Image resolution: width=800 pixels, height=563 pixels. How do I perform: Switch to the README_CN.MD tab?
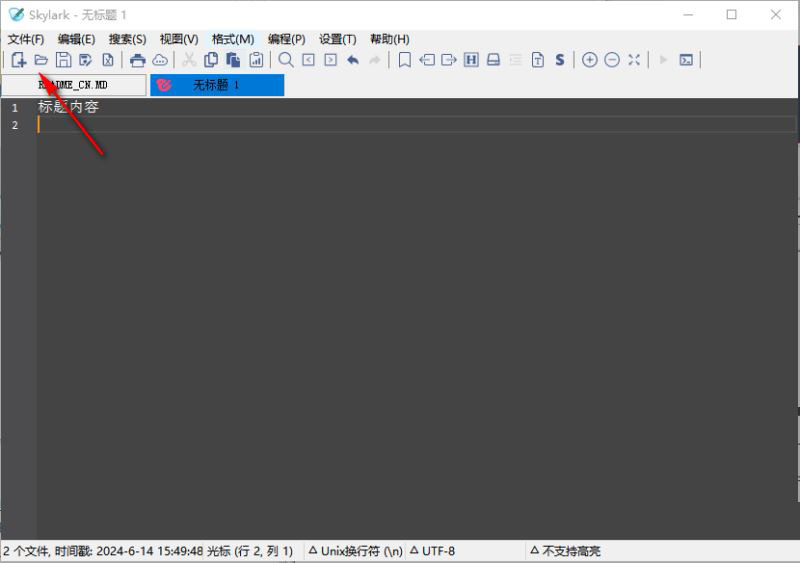[74, 85]
